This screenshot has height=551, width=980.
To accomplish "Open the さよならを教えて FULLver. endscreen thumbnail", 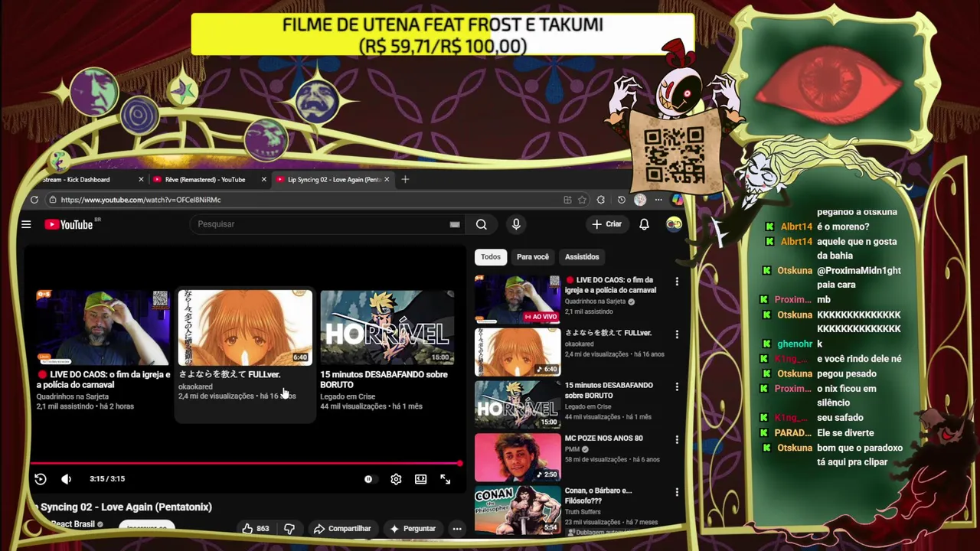I will (245, 328).
